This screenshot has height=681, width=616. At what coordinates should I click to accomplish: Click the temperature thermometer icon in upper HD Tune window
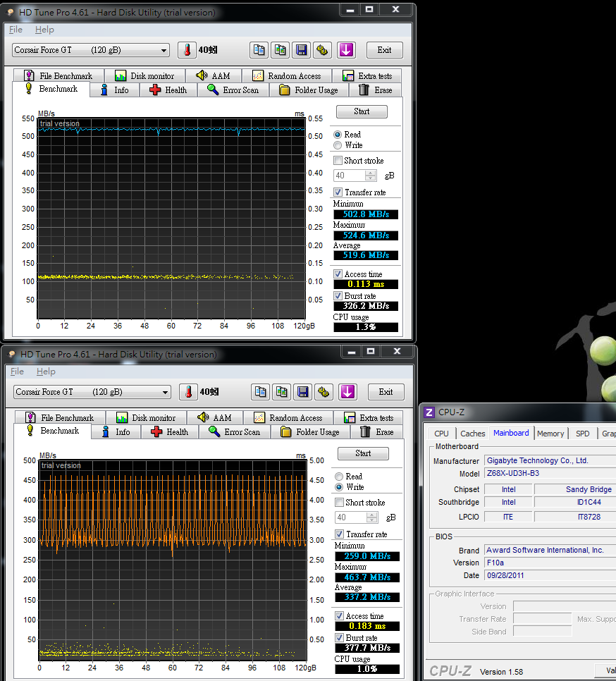[187, 50]
